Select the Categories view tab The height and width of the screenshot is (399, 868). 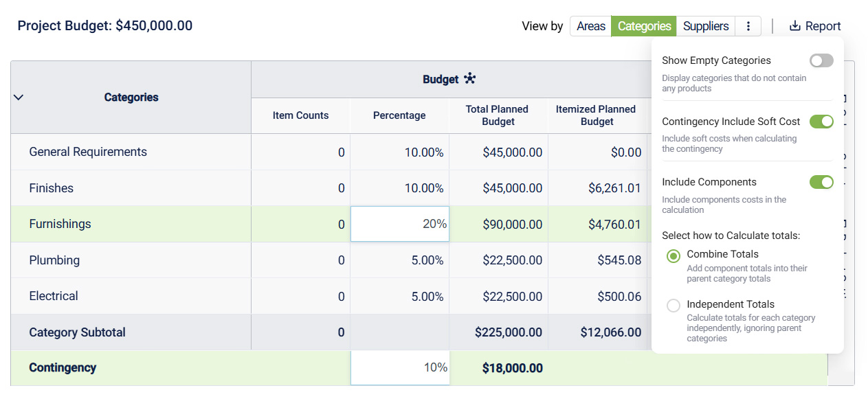click(x=644, y=26)
